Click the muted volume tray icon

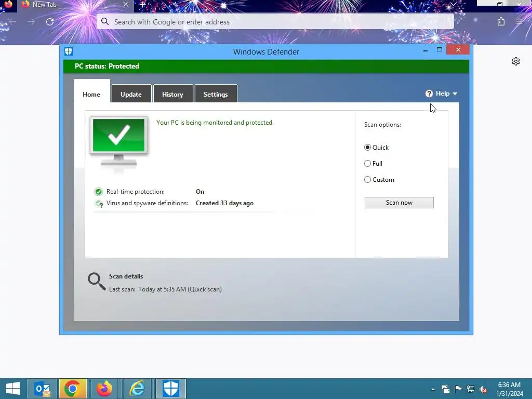pyautogui.click(x=483, y=389)
